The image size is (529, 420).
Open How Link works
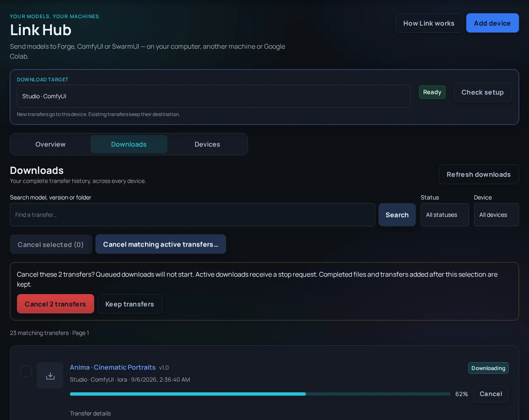pyautogui.click(x=429, y=23)
